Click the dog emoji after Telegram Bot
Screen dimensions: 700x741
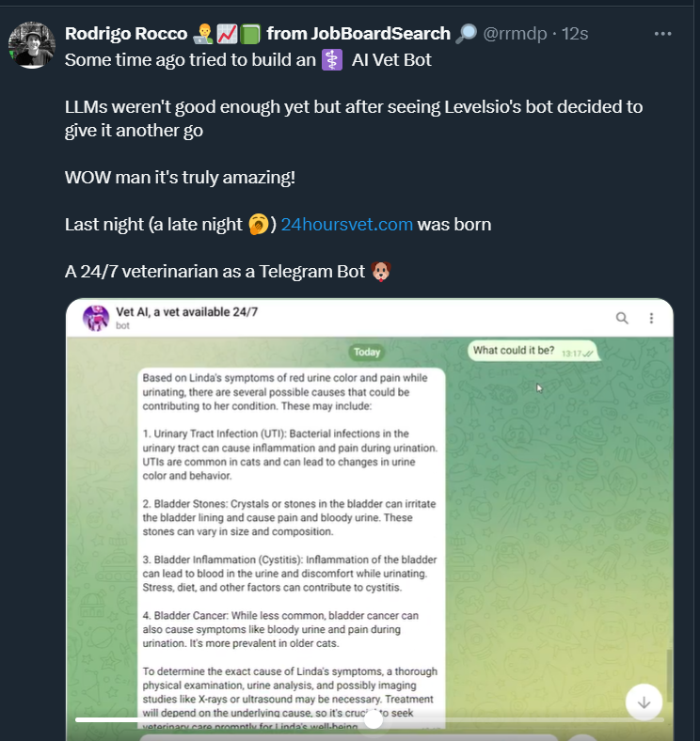click(x=381, y=272)
